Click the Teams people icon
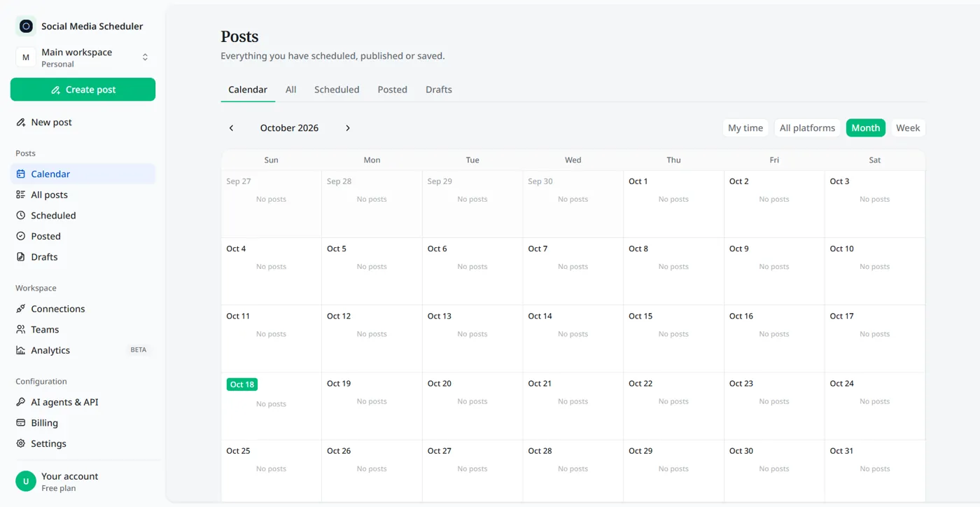Screen dimensions: 980x507 (x=21, y=329)
